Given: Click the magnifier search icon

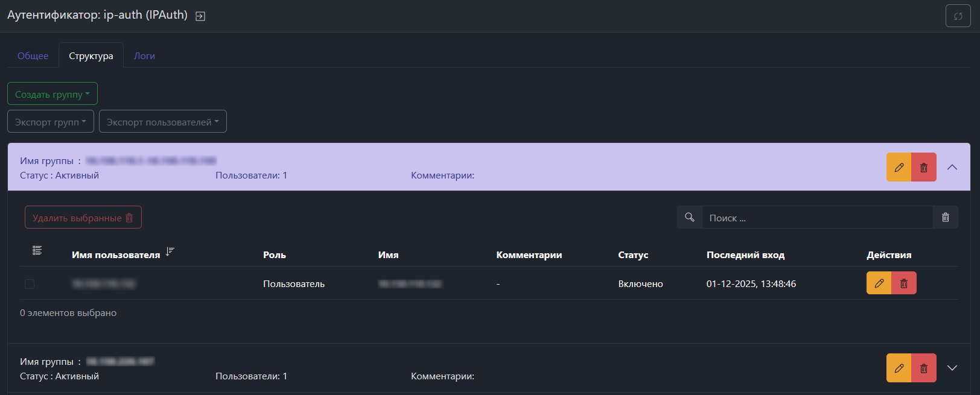Looking at the screenshot, I should tap(690, 217).
